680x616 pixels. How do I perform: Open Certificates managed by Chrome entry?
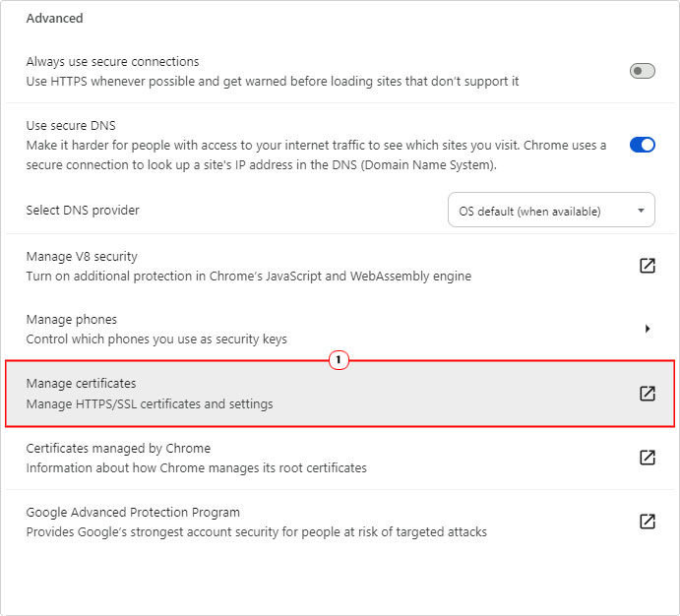pos(340,458)
